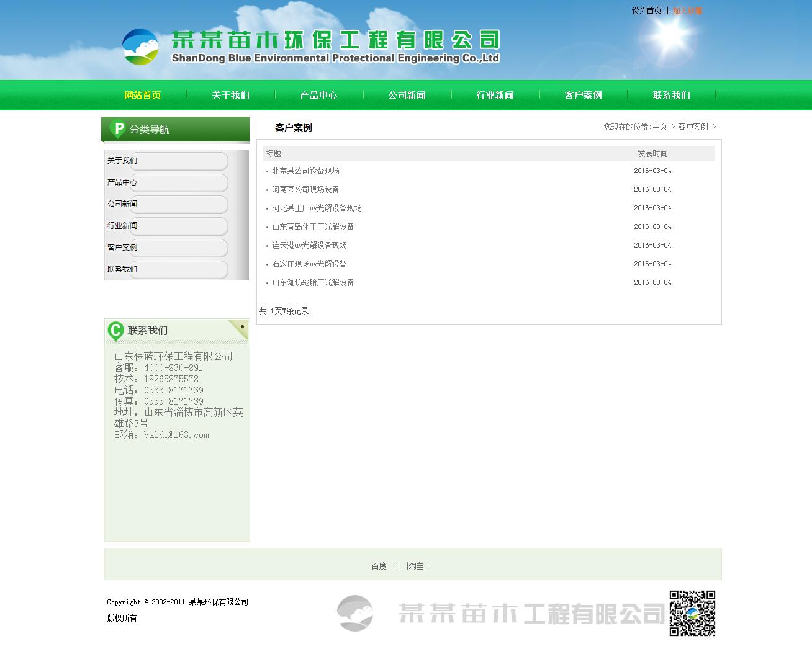Click 主页 in the breadcrumb path
This screenshot has width=812, height=649.
pyautogui.click(x=659, y=127)
